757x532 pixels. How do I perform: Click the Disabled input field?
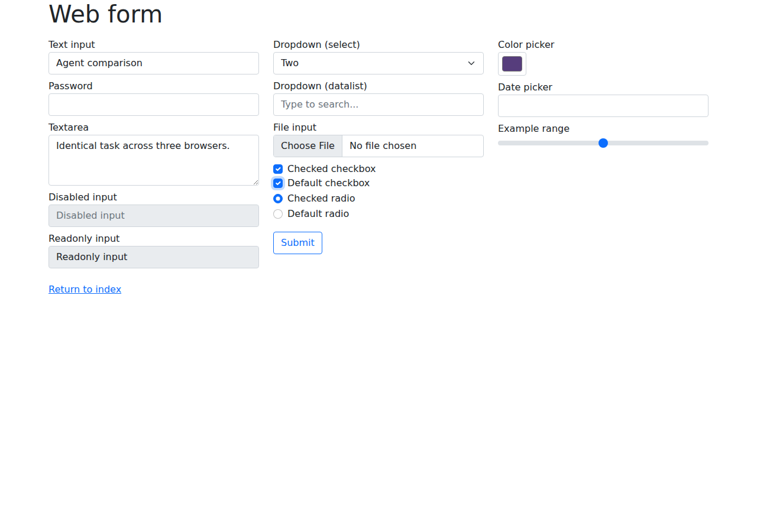pyautogui.click(x=154, y=216)
